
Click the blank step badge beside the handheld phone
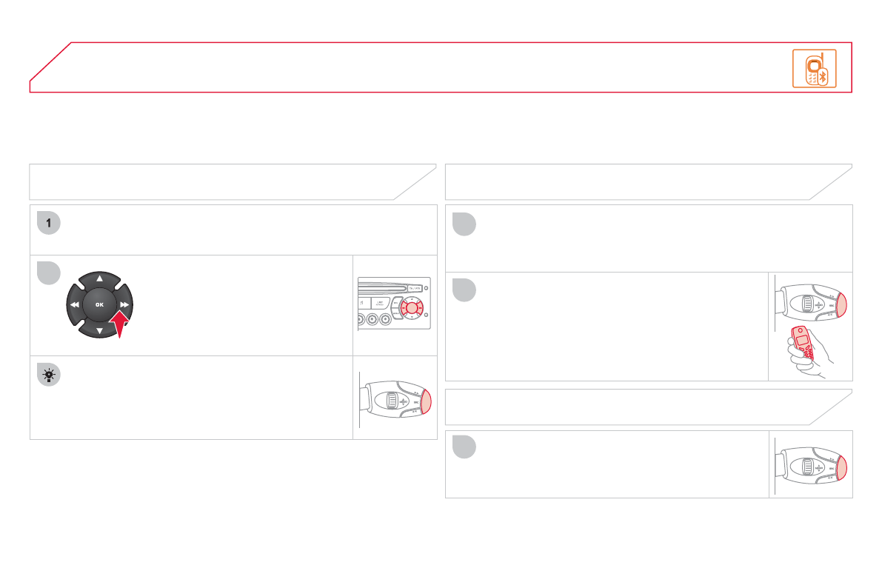coord(464,290)
